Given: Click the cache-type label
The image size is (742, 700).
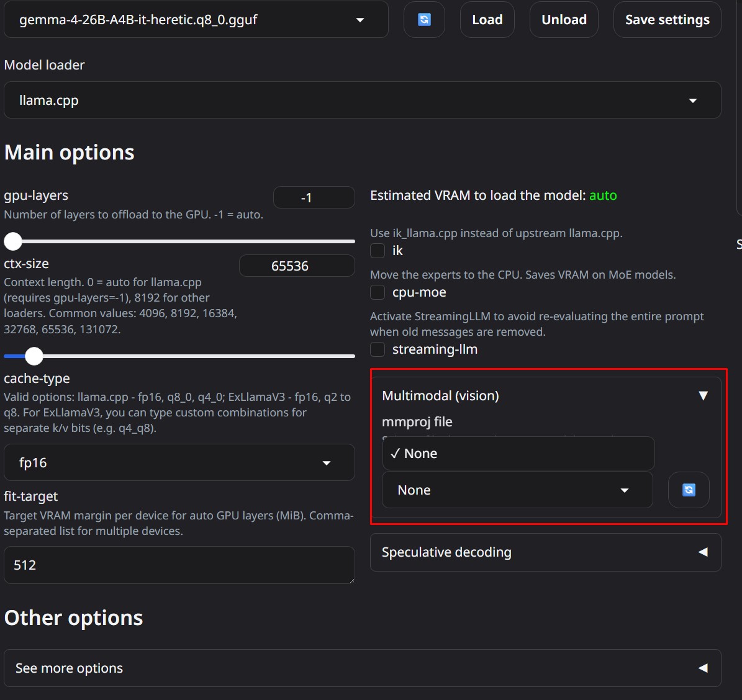Looking at the screenshot, I should [37, 379].
